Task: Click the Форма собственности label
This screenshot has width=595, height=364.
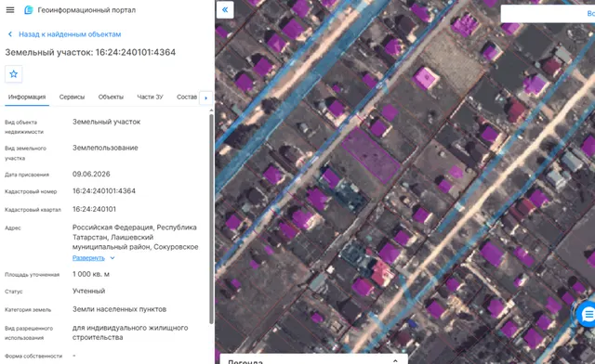Action: click(x=33, y=356)
